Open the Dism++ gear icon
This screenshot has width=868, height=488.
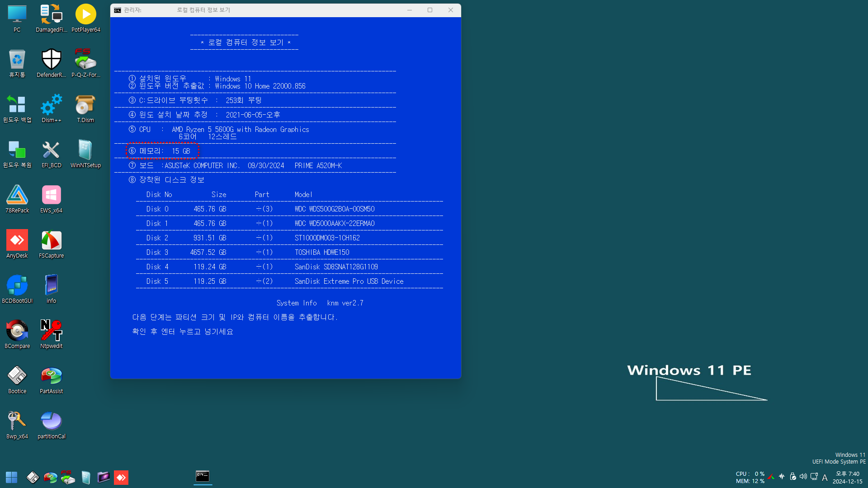tap(51, 109)
